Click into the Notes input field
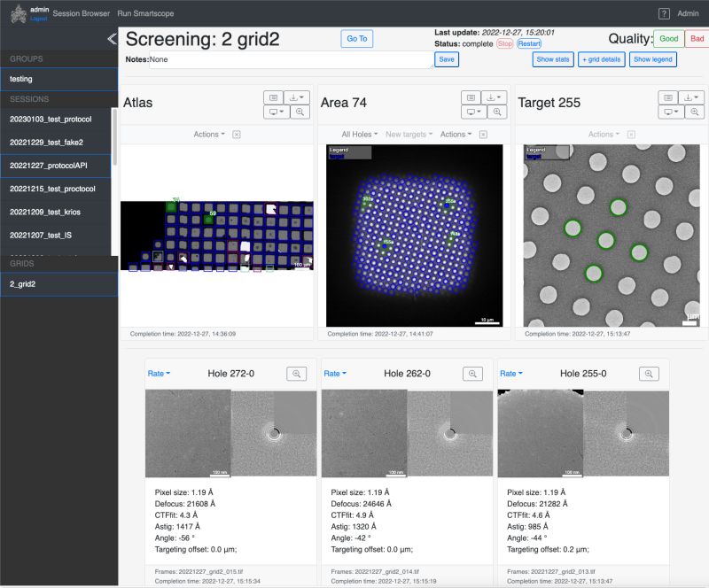This screenshot has height=588, width=709. (291, 59)
